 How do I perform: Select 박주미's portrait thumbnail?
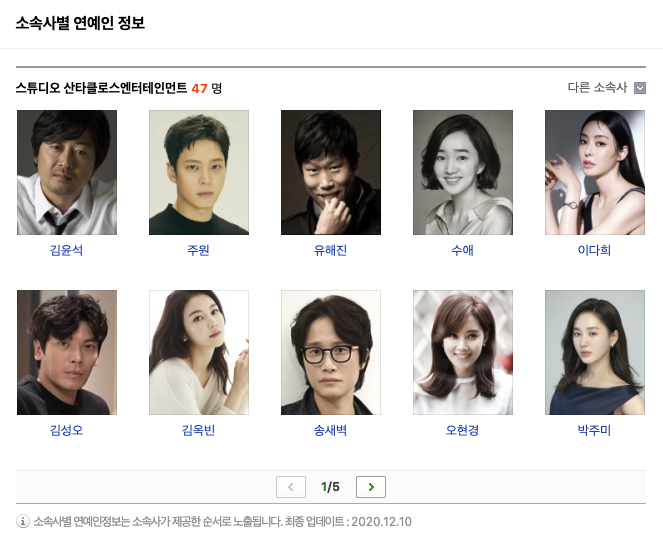pyautogui.click(x=595, y=352)
